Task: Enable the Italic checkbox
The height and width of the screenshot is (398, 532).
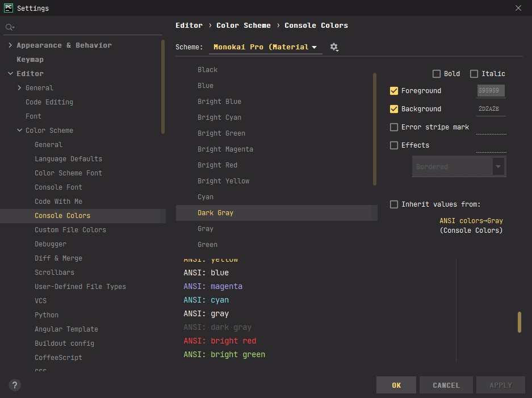Action: [474, 74]
